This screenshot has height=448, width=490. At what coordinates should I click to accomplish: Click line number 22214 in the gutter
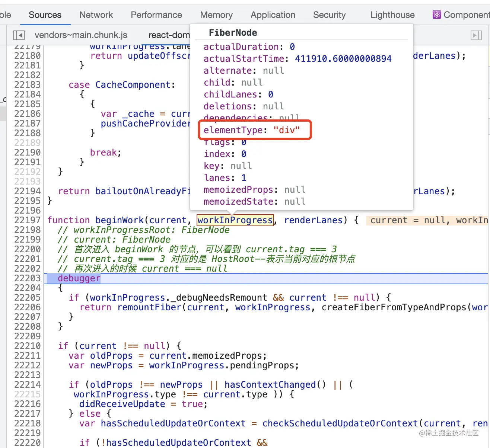tap(27, 385)
